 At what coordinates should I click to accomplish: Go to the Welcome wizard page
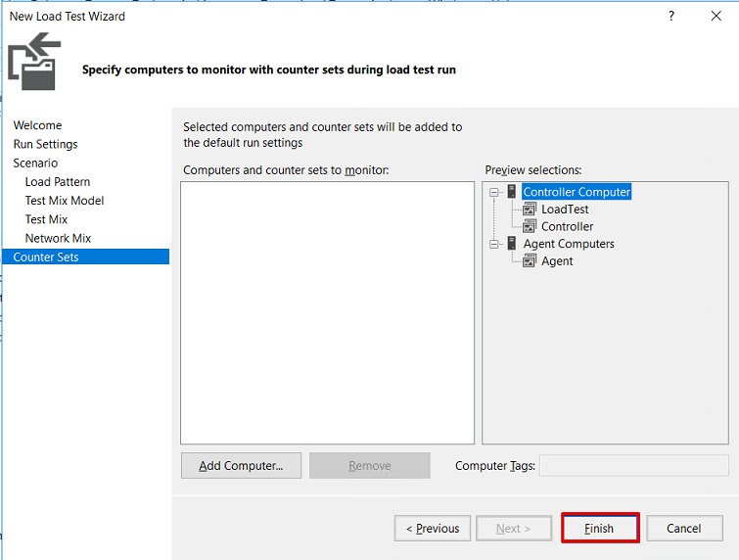click(37, 125)
